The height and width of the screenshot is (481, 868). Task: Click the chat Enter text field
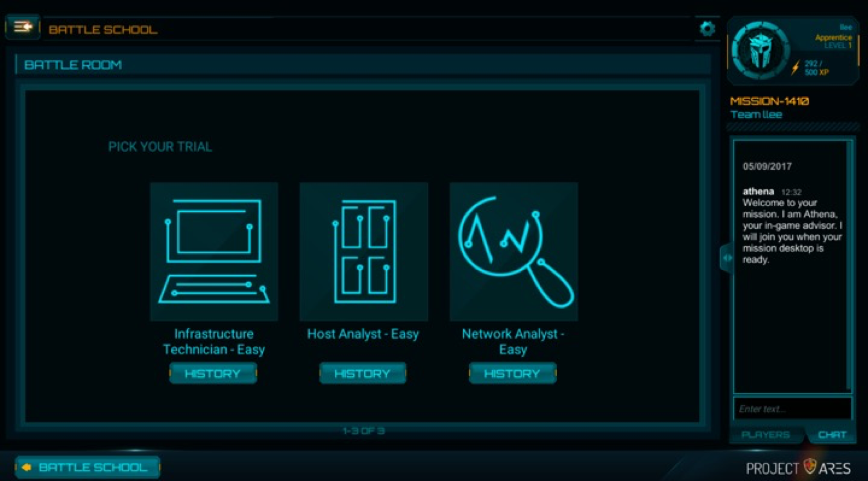coord(792,409)
